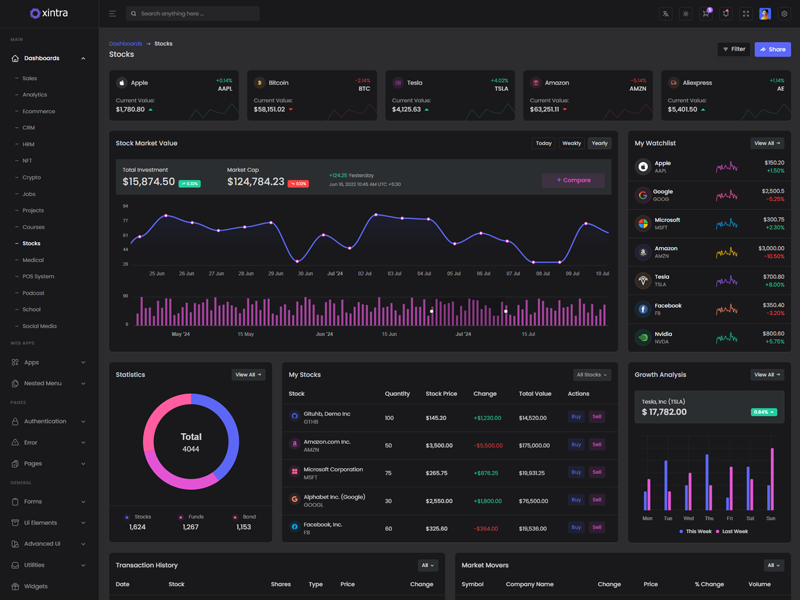The height and width of the screenshot is (600, 800).
Task: Open the shopping cart icon
Action: coord(705,14)
